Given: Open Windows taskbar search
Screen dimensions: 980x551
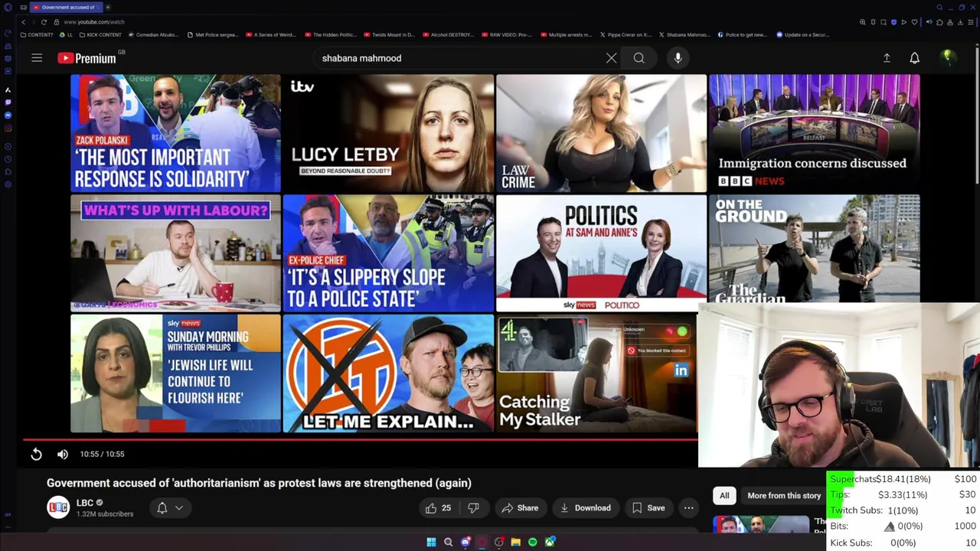Looking at the screenshot, I should [448, 542].
